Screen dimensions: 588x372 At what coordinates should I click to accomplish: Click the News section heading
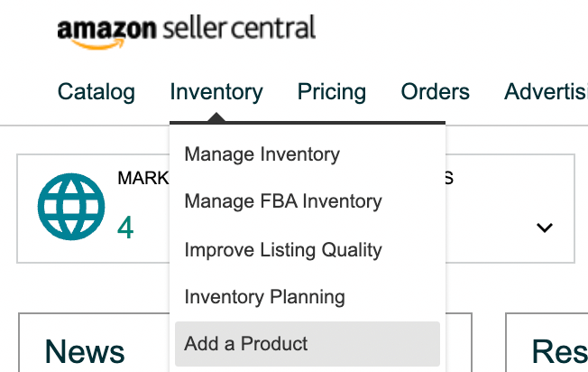tap(85, 351)
